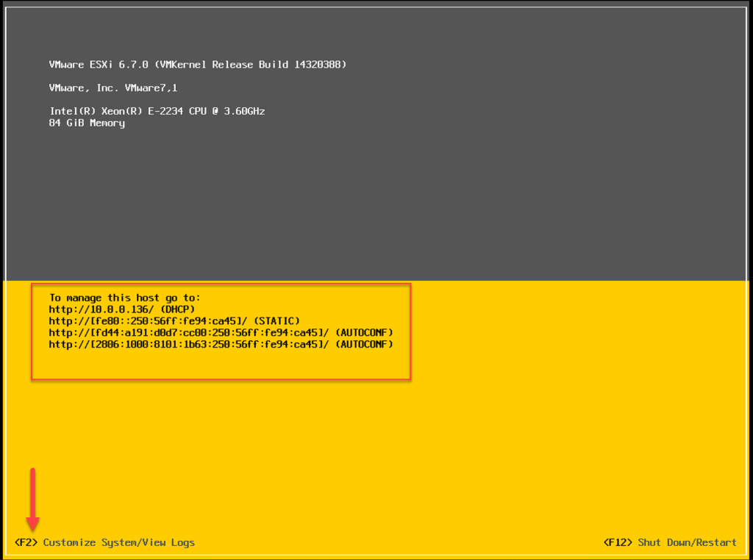Click the <F12> key label

coord(618,542)
